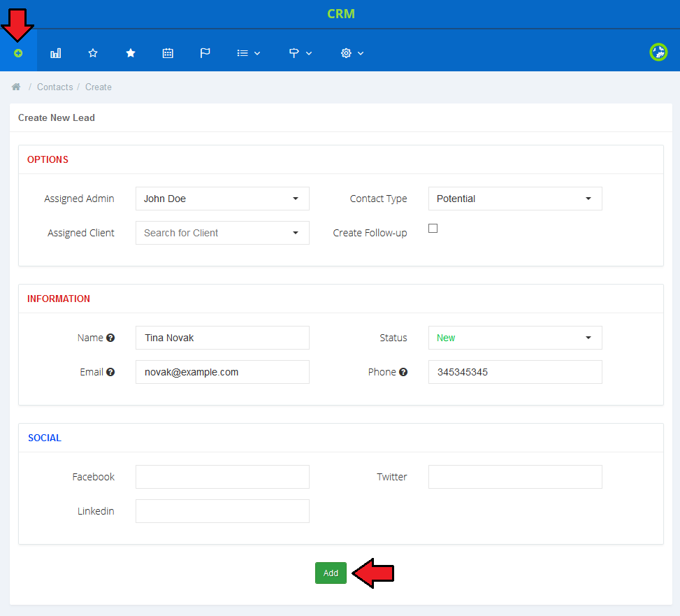Click the Name field with Tina Novak
This screenshot has height=616, width=680.
point(222,338)
